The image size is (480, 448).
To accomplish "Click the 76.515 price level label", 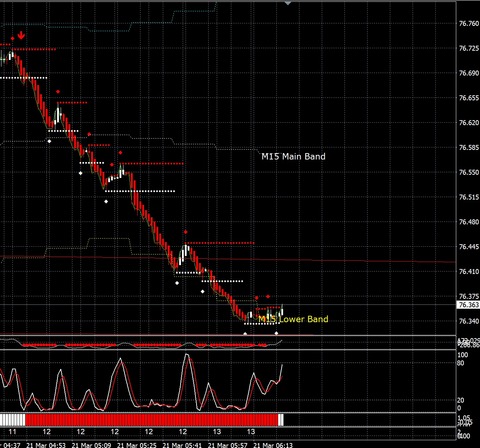I will [469, 197].
